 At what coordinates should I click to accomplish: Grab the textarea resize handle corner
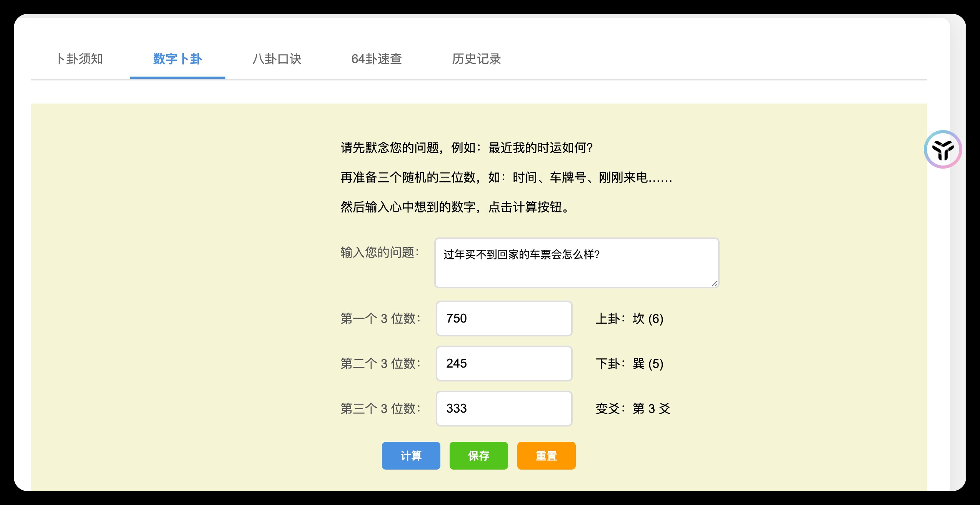(715, 283)
